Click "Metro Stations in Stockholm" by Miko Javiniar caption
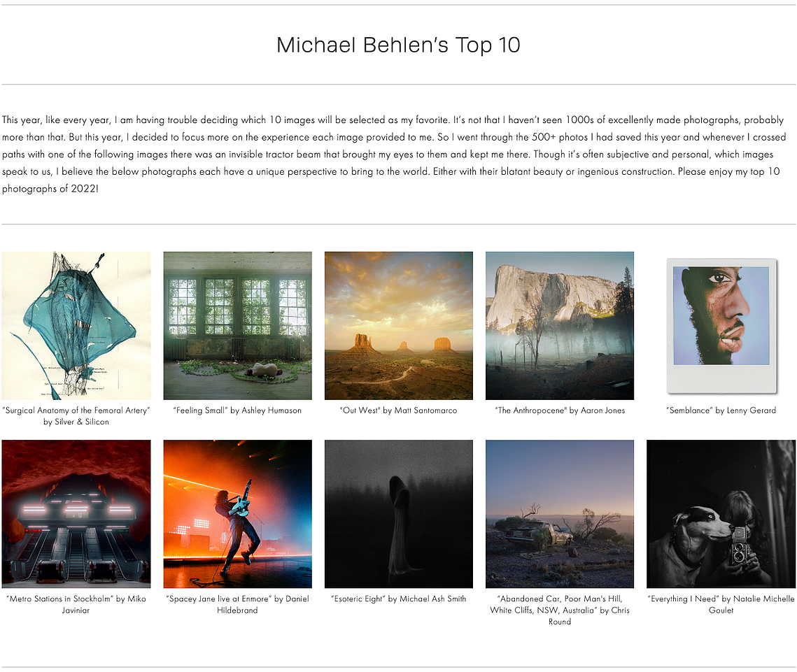This screenshot has height=672, width=797. (x=76, y=604)
